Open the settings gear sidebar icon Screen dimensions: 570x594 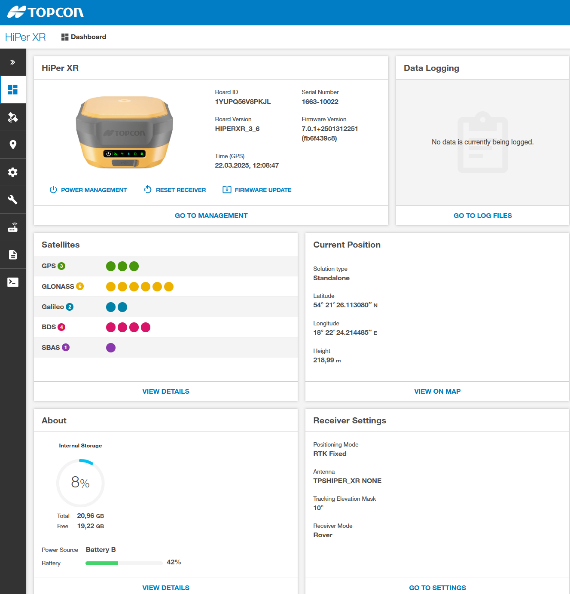tap(13, 172)
